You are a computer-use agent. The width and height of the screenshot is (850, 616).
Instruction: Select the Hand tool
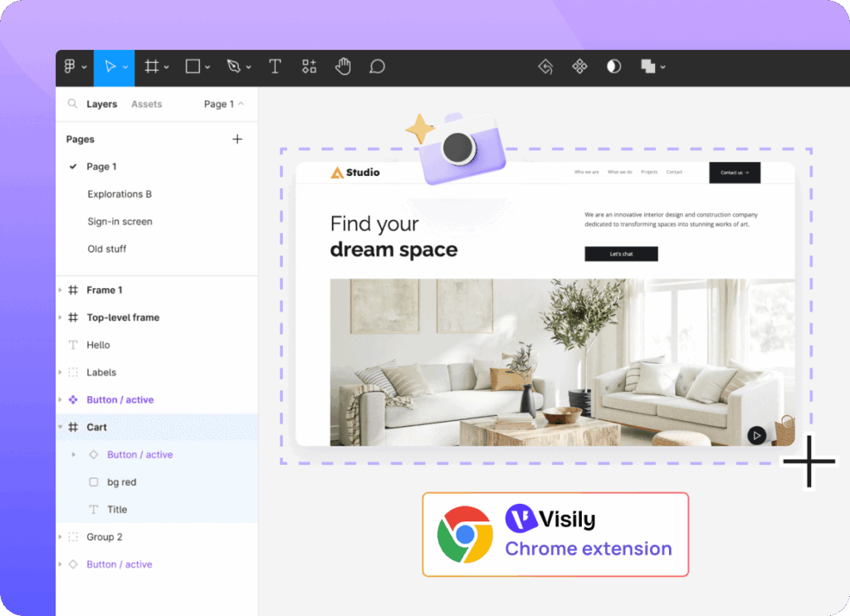point(343,66)
